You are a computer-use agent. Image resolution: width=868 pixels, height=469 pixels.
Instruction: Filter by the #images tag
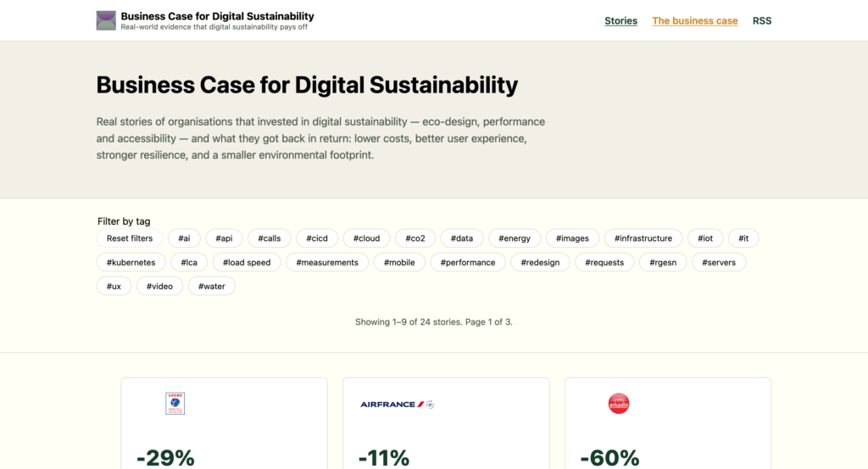(x=572, y=238)
